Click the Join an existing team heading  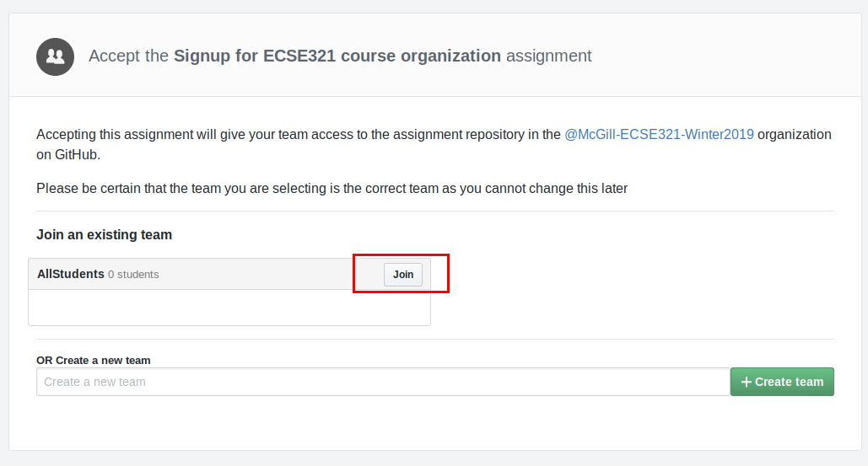104,234
